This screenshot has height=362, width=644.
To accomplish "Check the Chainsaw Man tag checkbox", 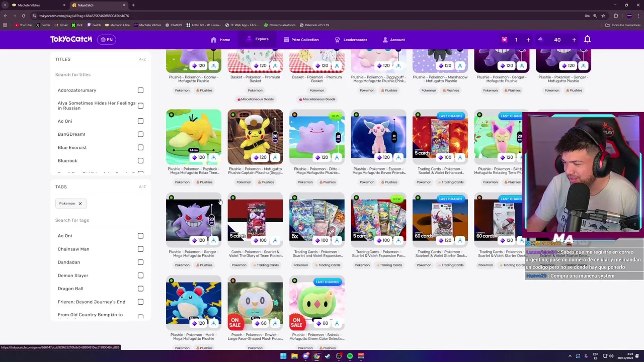I will [x=140, y=249].
